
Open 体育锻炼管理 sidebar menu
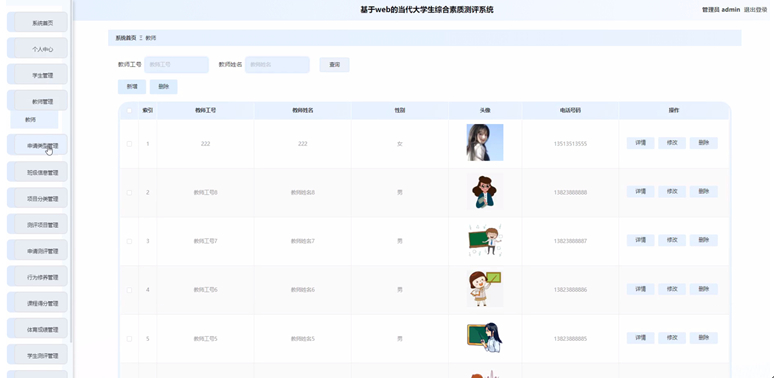coord(38,330)
